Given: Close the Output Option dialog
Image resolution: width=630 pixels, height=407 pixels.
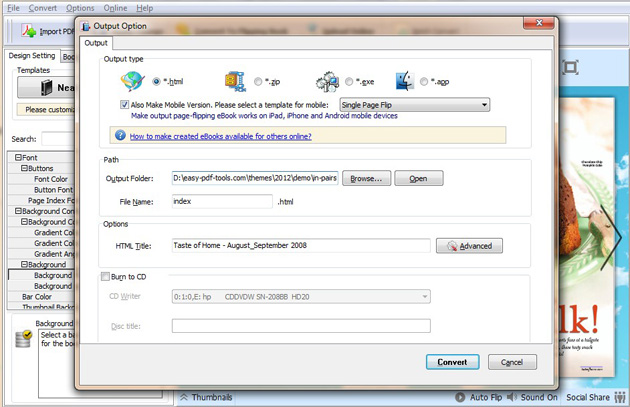Looking at the screenshot, I should 539,23.
